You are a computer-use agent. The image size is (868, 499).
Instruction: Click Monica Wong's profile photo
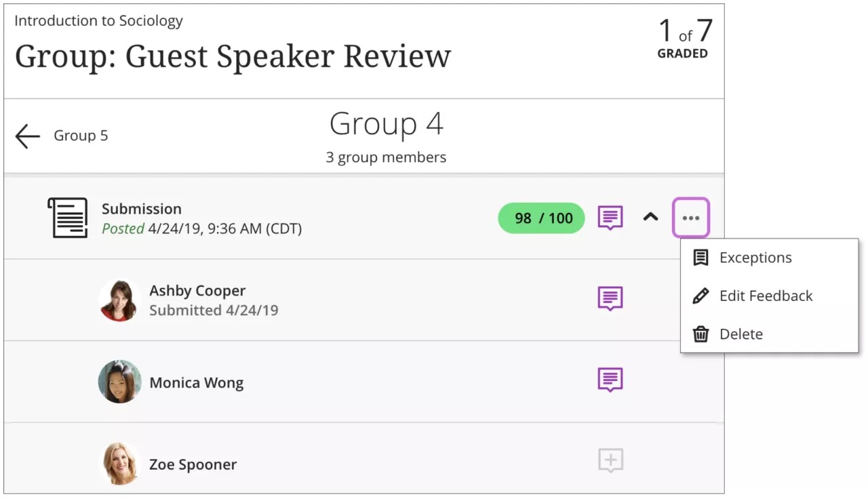119,382
